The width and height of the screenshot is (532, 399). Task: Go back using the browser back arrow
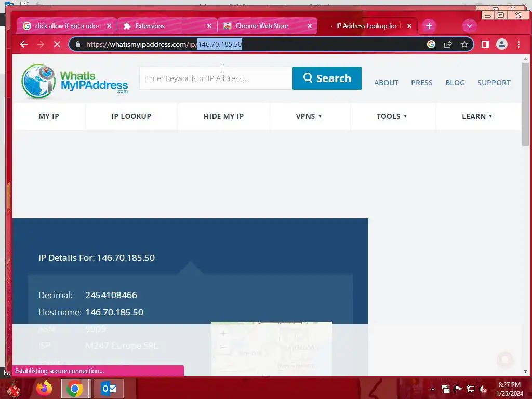click(x=24, y=44)
